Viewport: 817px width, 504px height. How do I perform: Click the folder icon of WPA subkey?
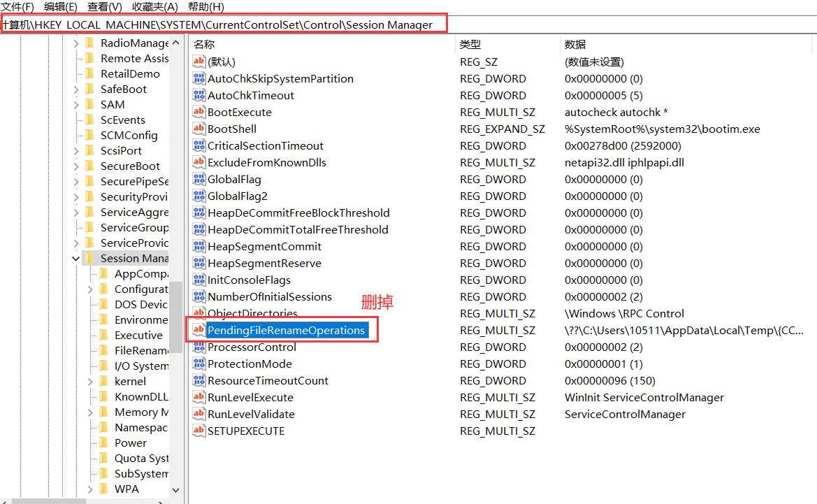coord(103,489)
